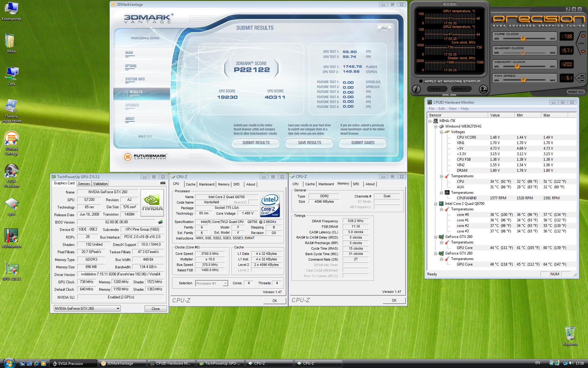Open HWMonitor File menu
588x368 pixels.
point(432,109)
